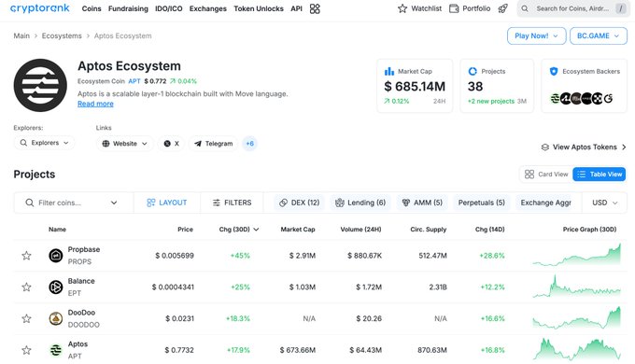635x364 pixels.
Task: Filter by Perpetuals (5) category
Action: coord(482,203)
